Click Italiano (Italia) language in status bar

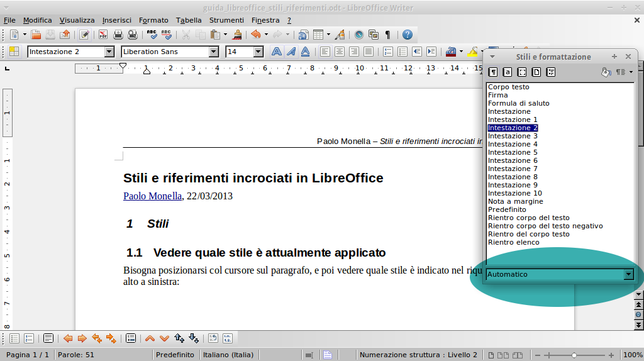click(x=228, y=355)
